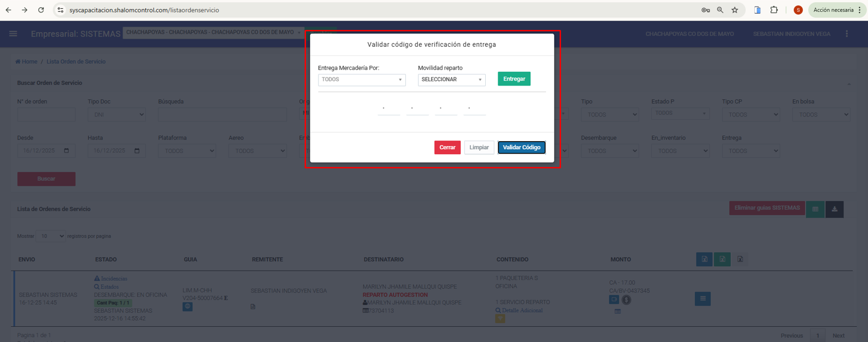Click the Limpiar button
This screenshot has height=342, width=868.
[479, 148]
